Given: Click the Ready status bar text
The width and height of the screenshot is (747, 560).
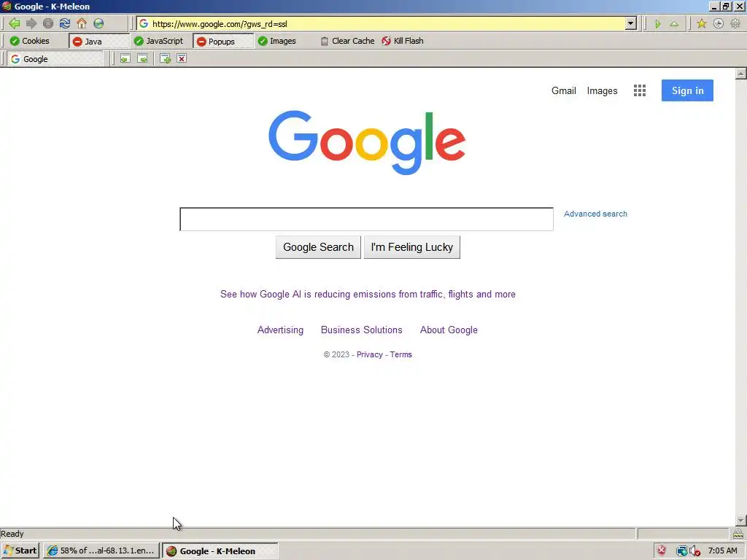Looking at the screenshot, I should tap(12, 534).
